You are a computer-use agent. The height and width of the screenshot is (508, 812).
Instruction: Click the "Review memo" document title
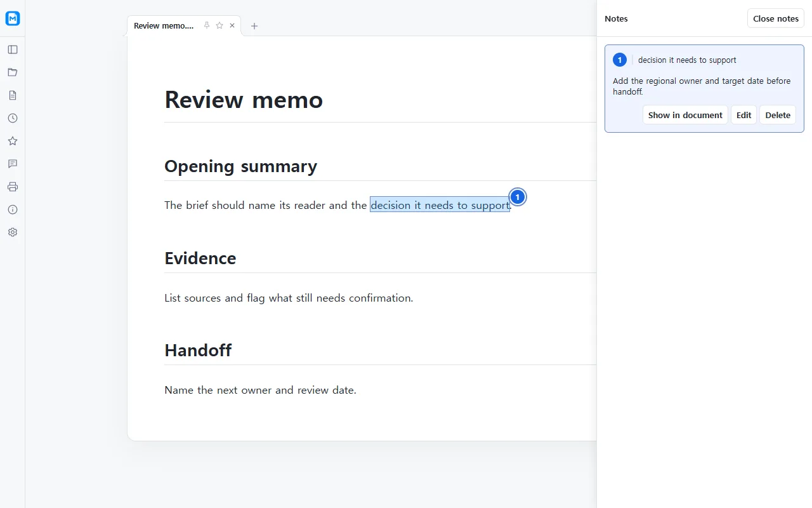tap(244, 100)
